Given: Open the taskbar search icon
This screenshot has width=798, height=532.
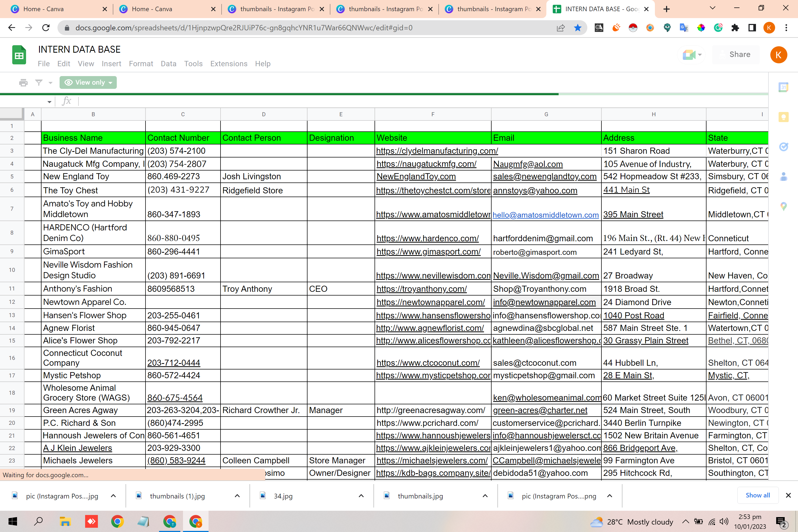Looking at the screenshot, I should click(39, 521).
